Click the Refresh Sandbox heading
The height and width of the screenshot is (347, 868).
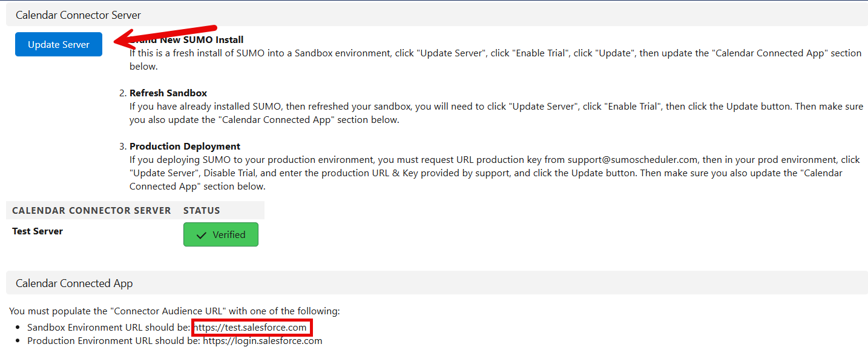tap(168, 93)
